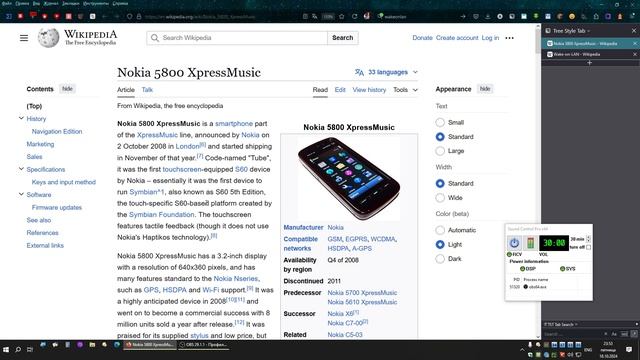Select Large text size
The image size is (640, 360).
[x=440, y=151]
